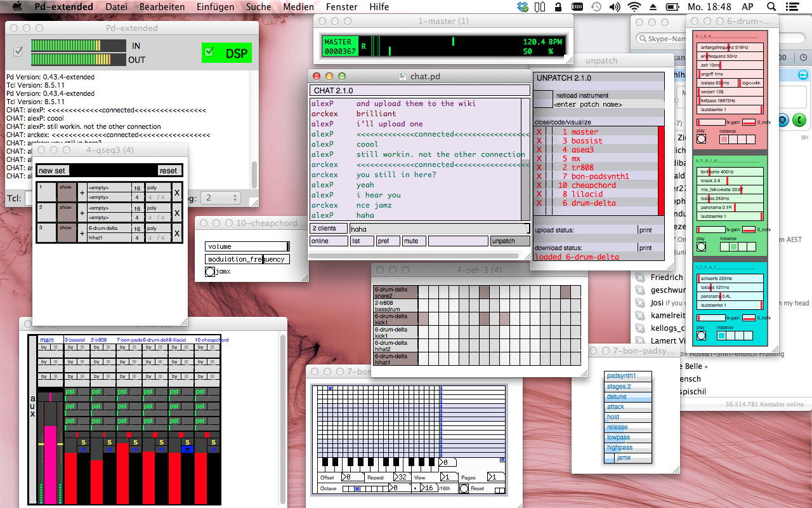Click the Wi-Fi icon in menu bar
Viewport: 812px width, 508px height.
click(634, 7)
